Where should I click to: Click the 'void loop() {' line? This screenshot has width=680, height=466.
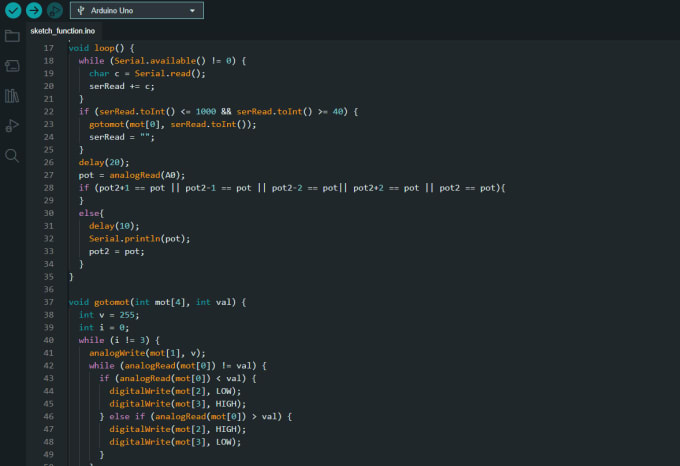pos(101,48)
